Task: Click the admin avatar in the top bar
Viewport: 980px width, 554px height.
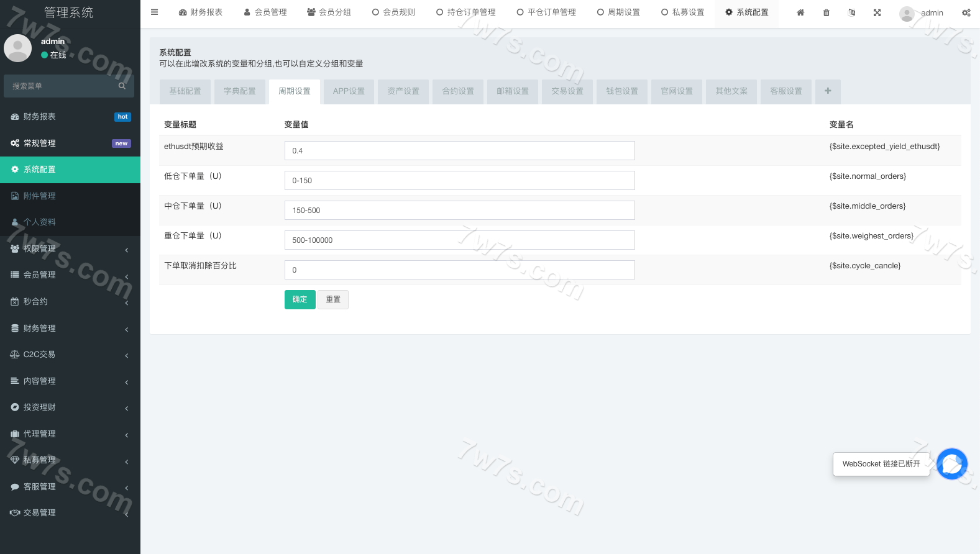Action: 907,13
